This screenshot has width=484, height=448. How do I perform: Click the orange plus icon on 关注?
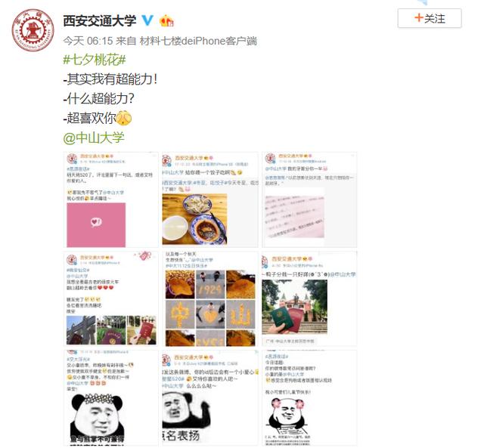(418, 18)
